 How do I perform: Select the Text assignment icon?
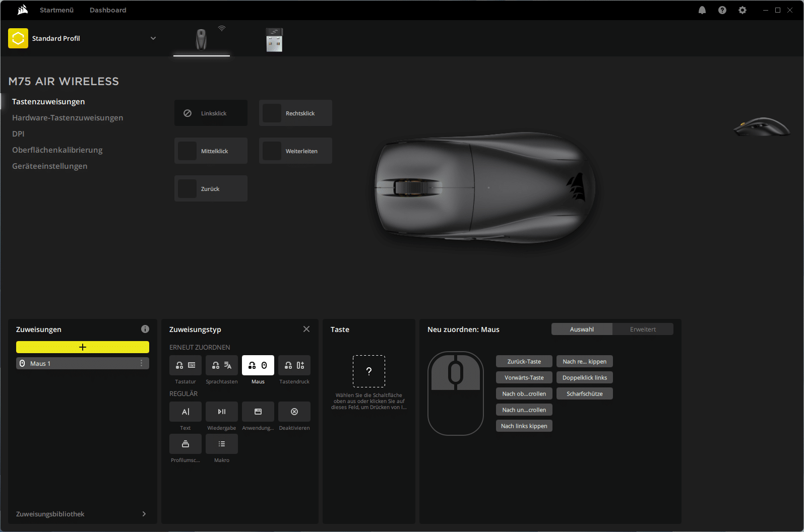tap(185, 412)
